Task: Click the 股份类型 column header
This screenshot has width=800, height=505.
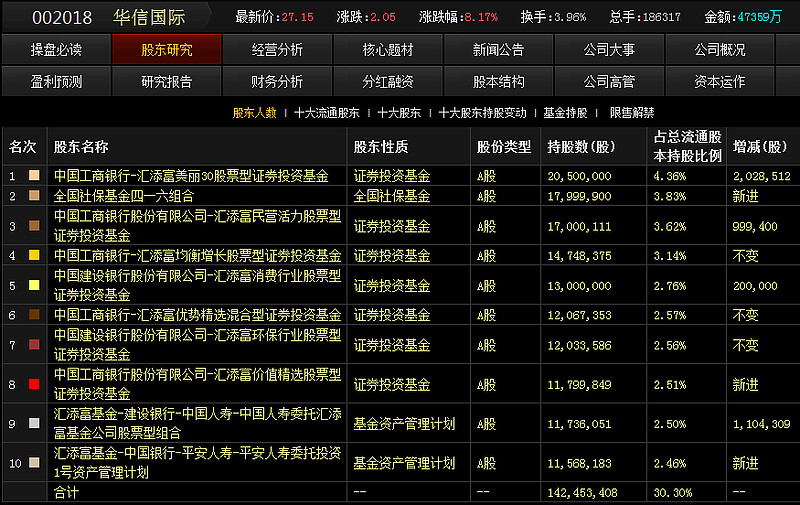Action: pos(504,147)
